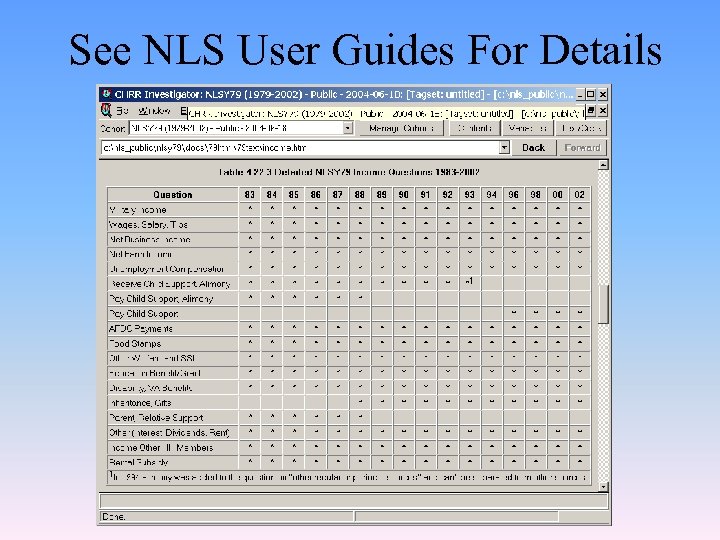The height and width of the screenshot is (540, 720).
Task: Click the Other (Interest, Dividends, Rent) row label
Action: click(169, 433)
